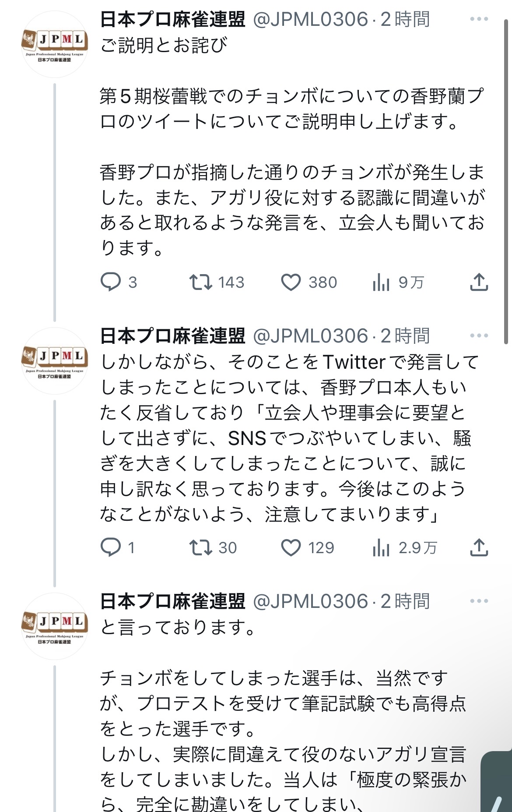This screenshot has width=512, height=812.
Task: Open more options menu on second tweet
Action: tap(479, 336)
